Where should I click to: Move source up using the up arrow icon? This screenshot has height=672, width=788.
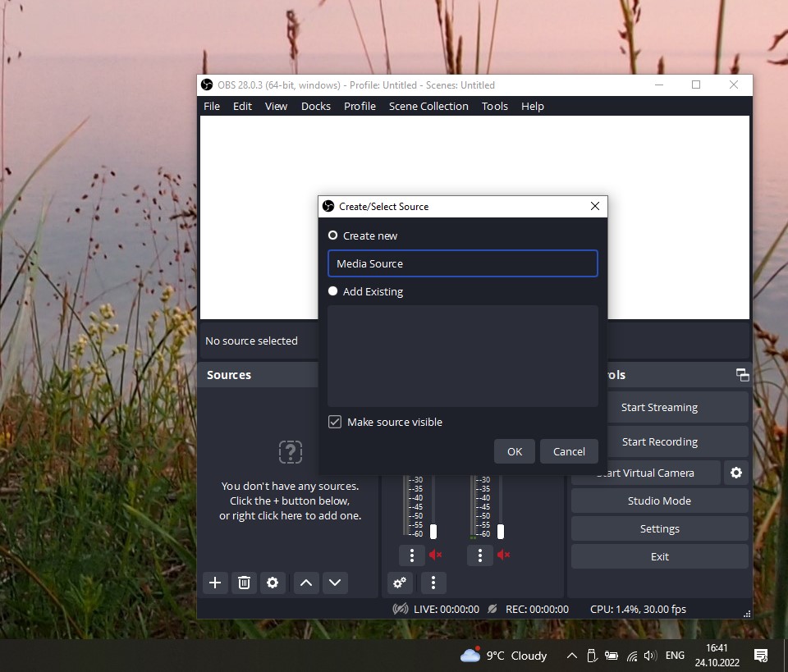coord(305,583)
